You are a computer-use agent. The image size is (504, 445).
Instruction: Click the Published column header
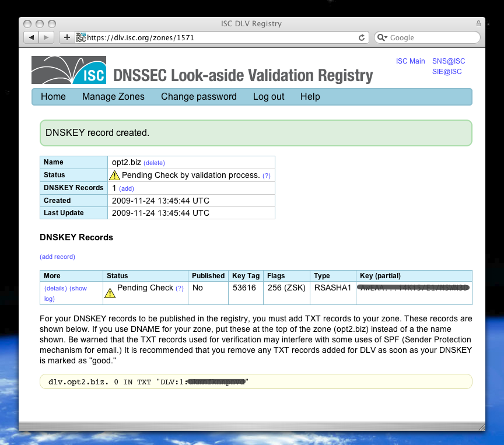click(208, 276)
